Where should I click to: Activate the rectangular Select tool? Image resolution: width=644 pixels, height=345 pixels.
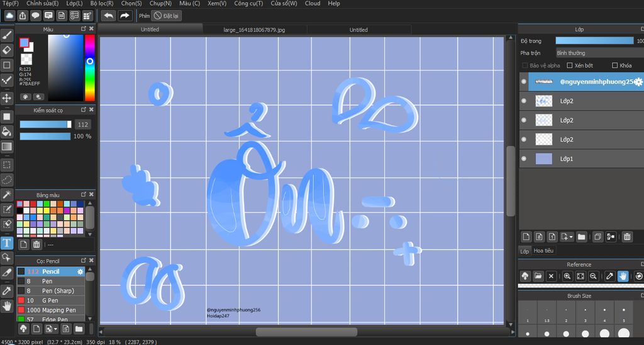point(6,165)
